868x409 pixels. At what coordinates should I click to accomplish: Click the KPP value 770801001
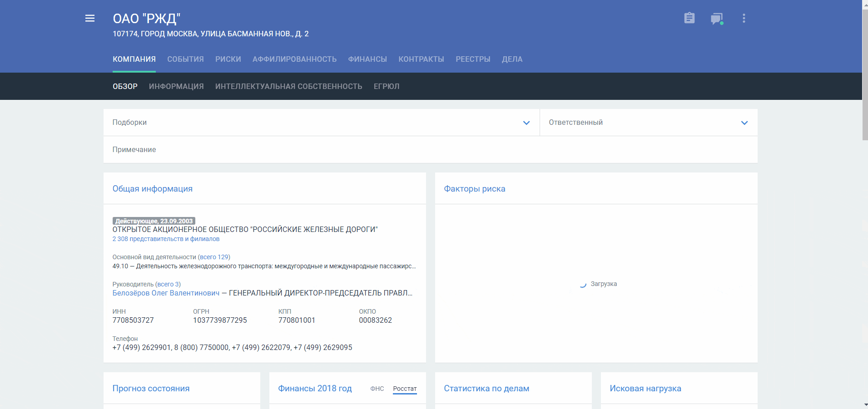297,320
